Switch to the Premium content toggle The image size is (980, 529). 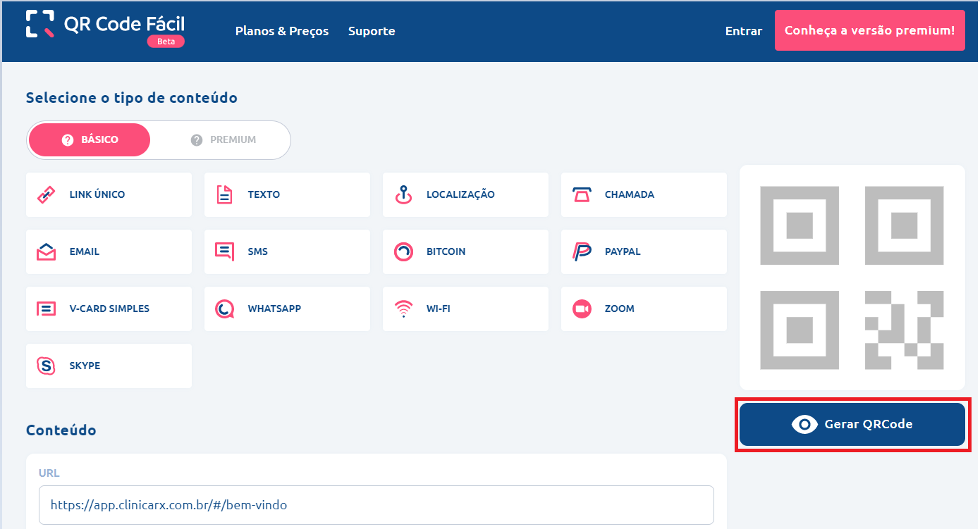click(223, 140)
